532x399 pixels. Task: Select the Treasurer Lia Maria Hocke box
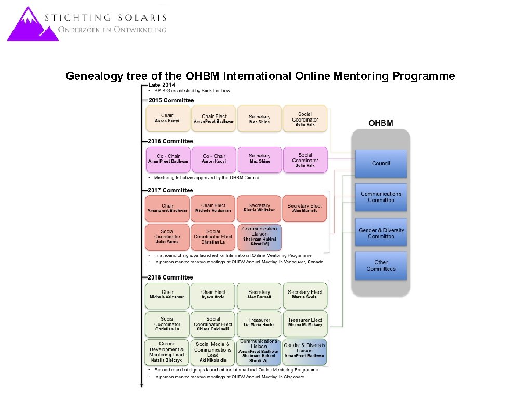(259, 324)
